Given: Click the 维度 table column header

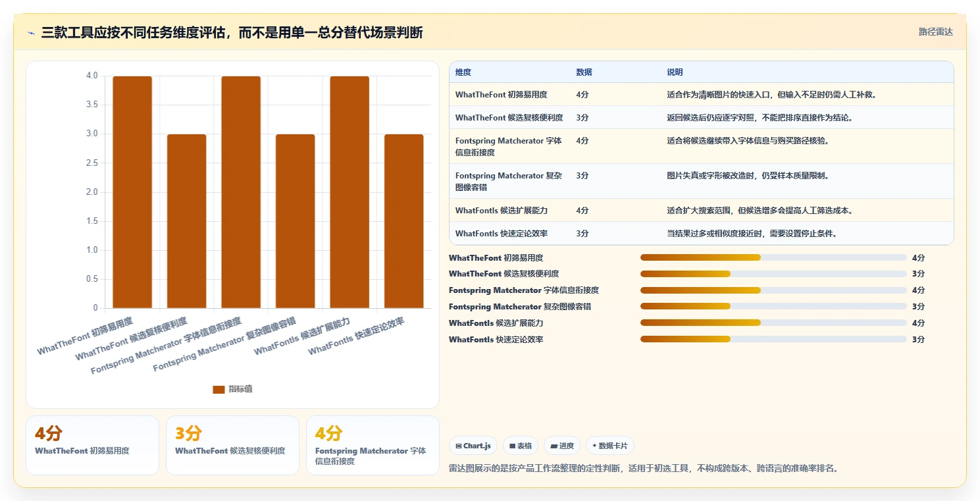Looking at the screenshot, I should click(x=463, y=72).
